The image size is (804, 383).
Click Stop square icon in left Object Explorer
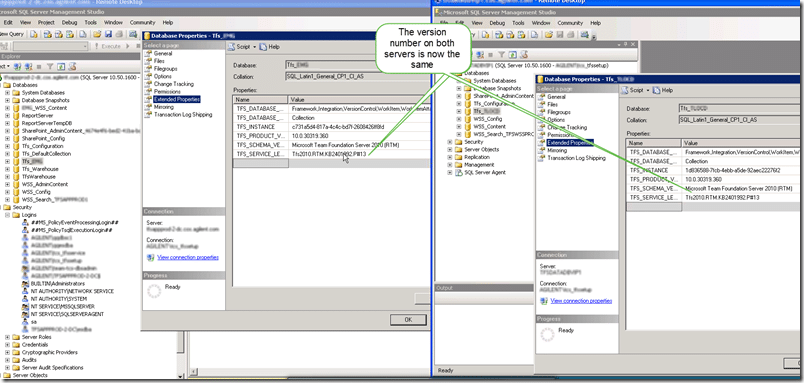[x=39, y=67]
